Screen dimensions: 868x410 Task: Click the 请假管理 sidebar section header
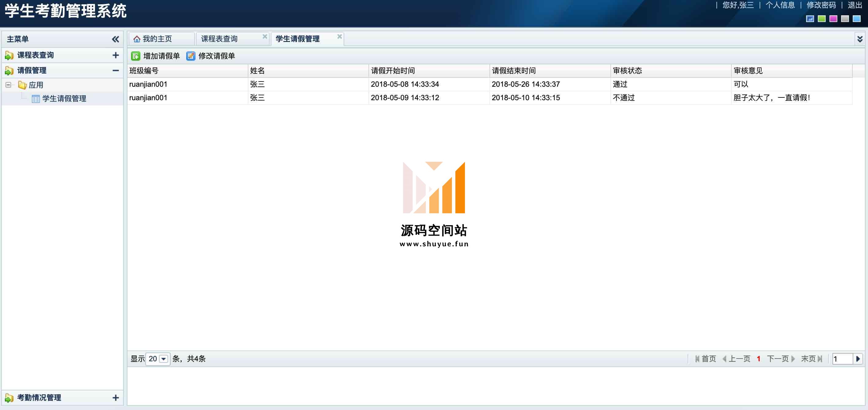63,70
